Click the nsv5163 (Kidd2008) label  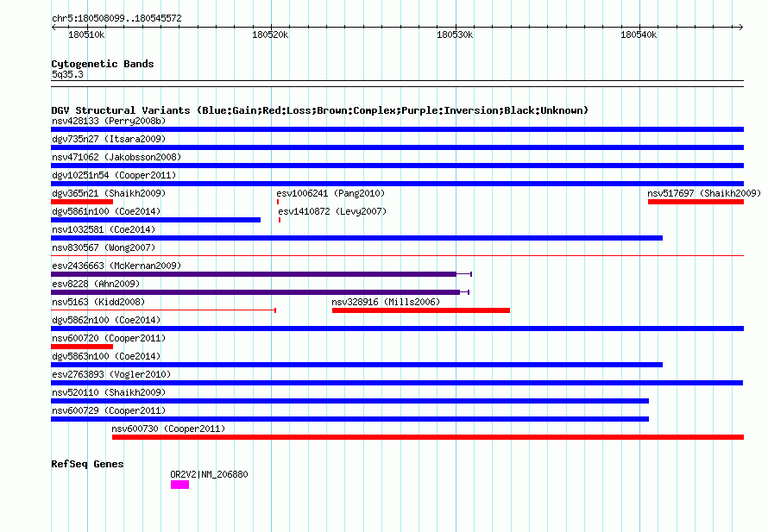(x=98, y=302)
